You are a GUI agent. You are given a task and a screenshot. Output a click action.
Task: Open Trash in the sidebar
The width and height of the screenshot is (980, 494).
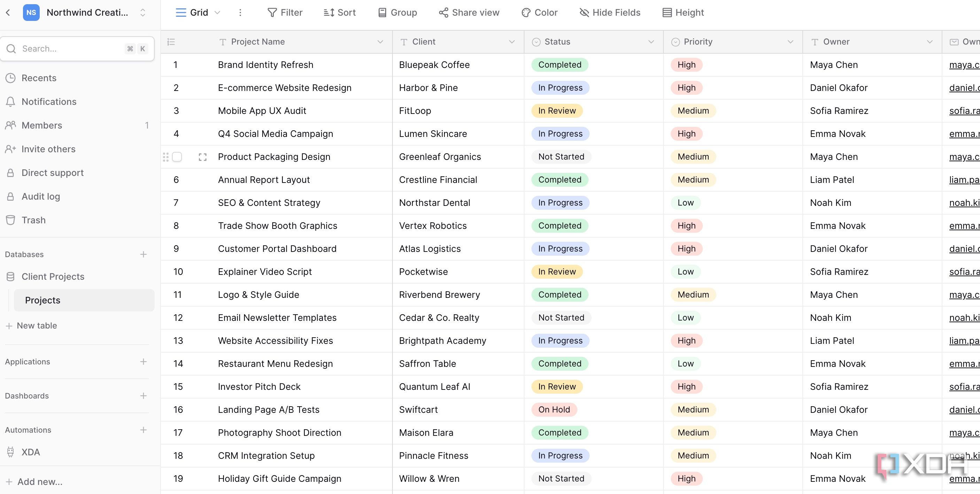point(77,220)
